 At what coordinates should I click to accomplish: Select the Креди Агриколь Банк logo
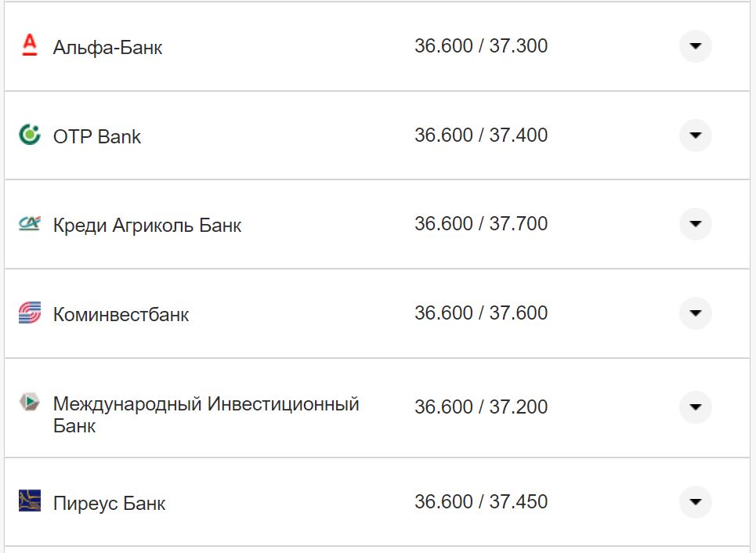point(28,223)
